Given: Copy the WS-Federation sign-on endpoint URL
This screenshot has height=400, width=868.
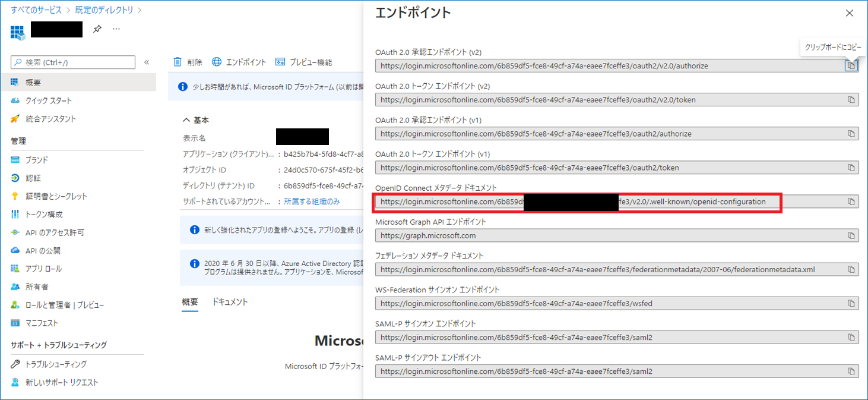Looking at the screenshot, I should (851, 303).
